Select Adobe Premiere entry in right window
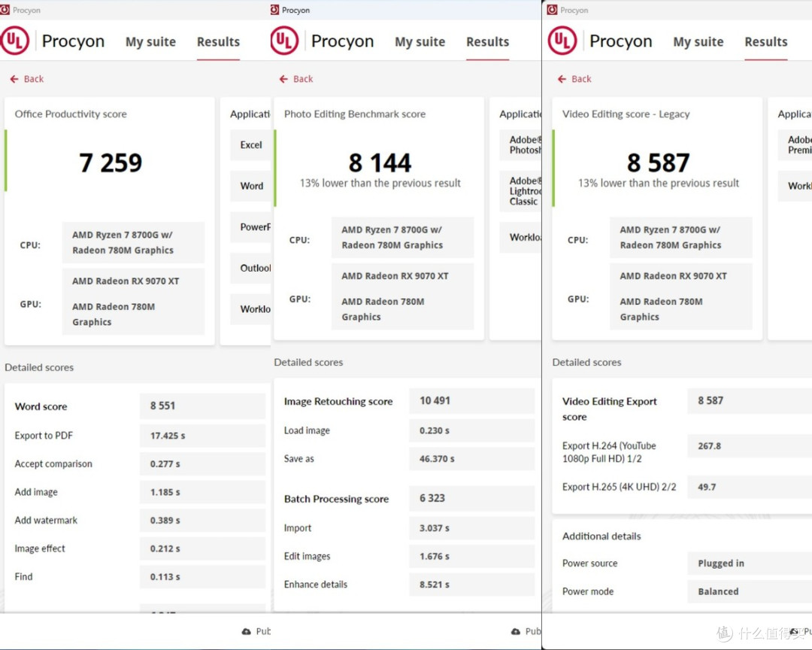The height and width of the screenshot is (650, 812). click(795, 144)
